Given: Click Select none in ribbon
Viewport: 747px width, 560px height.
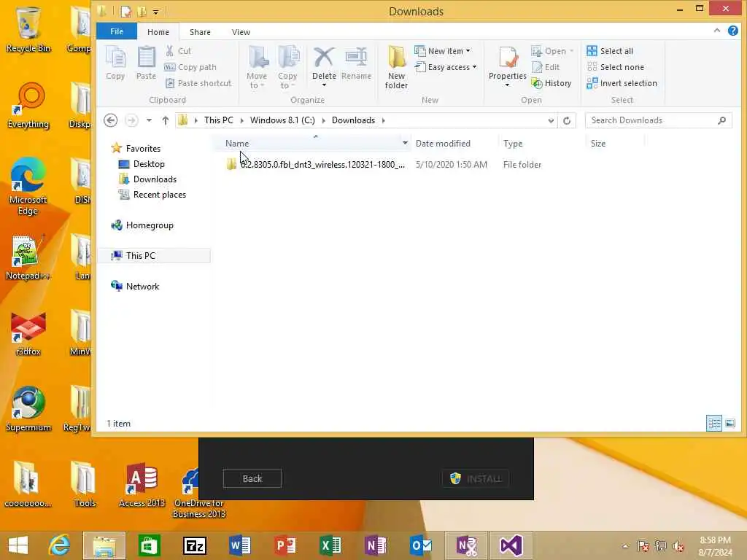Looking at the screenshot, I should click(616, 67).
